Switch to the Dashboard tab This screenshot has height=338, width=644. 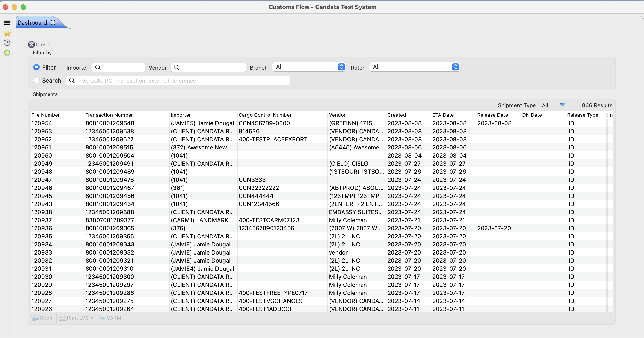tap(32, 23)
